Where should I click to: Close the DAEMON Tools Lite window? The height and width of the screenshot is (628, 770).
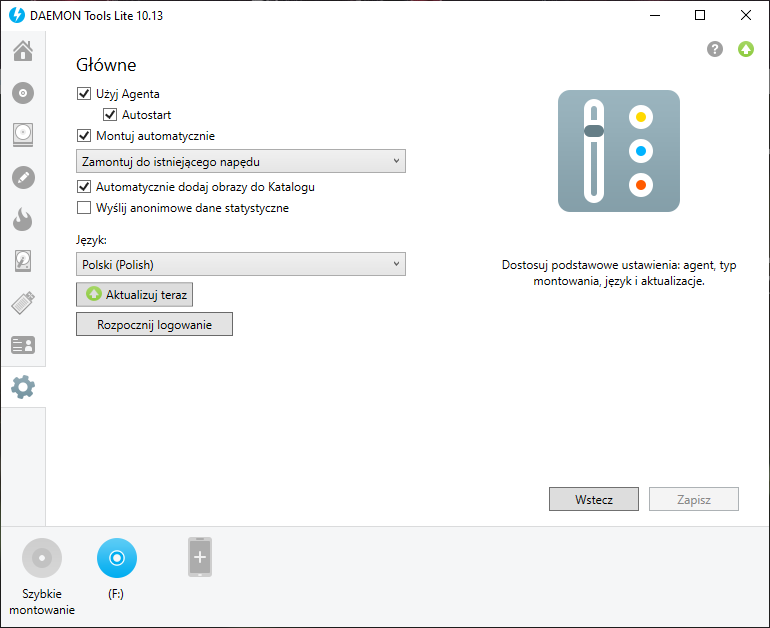point(745,15)
